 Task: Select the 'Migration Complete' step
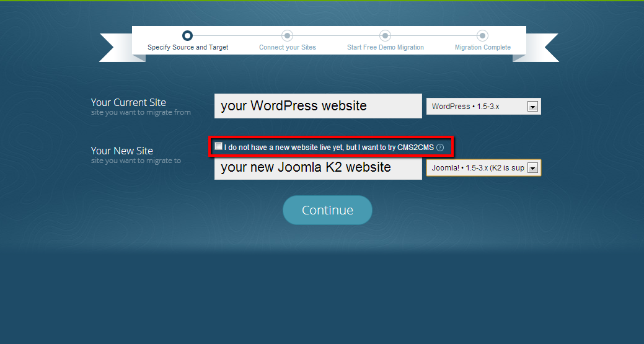tap(483, 47)
